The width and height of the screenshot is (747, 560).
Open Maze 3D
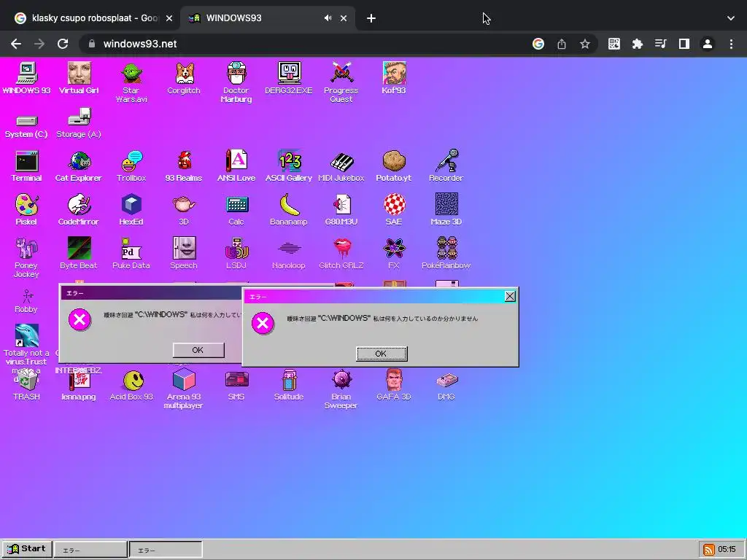(x=446, y=209)
